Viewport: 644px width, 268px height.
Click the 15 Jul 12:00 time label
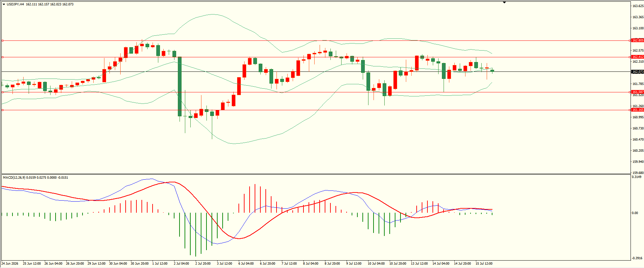484,264
